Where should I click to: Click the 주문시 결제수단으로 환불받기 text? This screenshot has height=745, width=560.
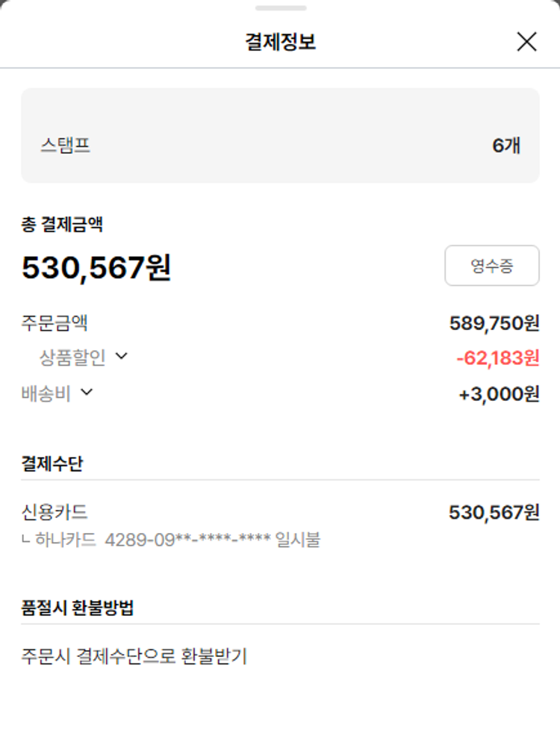click(x=134, y=656)
